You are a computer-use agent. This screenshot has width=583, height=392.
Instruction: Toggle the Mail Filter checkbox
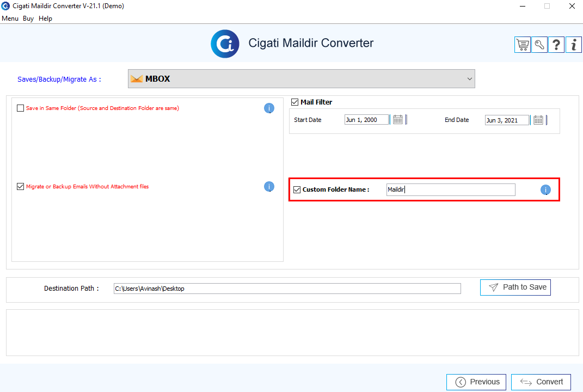click(295, 102)
